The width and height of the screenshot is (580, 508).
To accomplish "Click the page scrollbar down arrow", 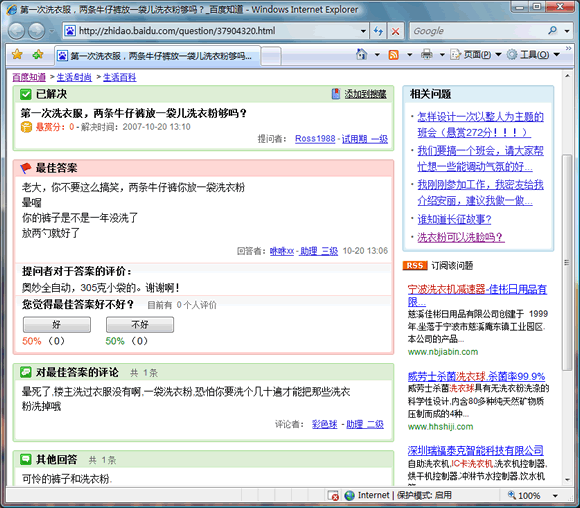I will (x=567, y=480).
